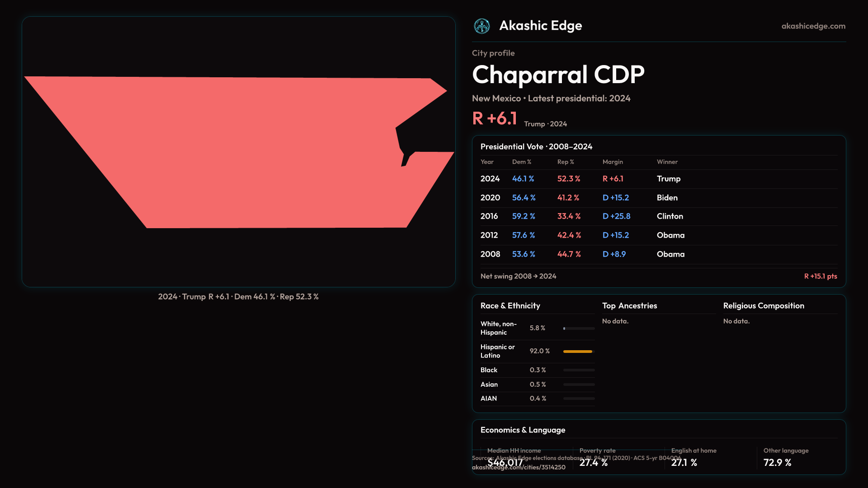Image resolution: width=868 pixels, height=488 pixels.
Task: Click the Akashic Edge logo icon
Action: point(481,26)
